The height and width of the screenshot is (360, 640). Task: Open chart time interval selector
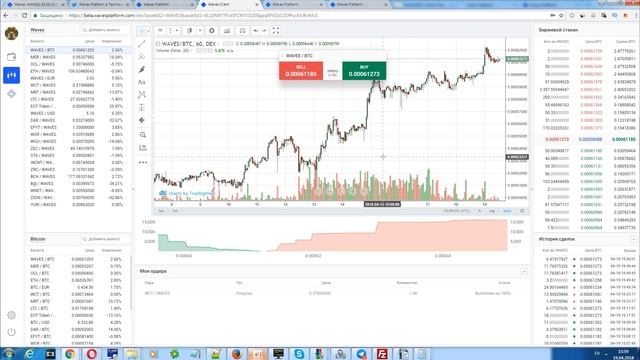point(160,31)
